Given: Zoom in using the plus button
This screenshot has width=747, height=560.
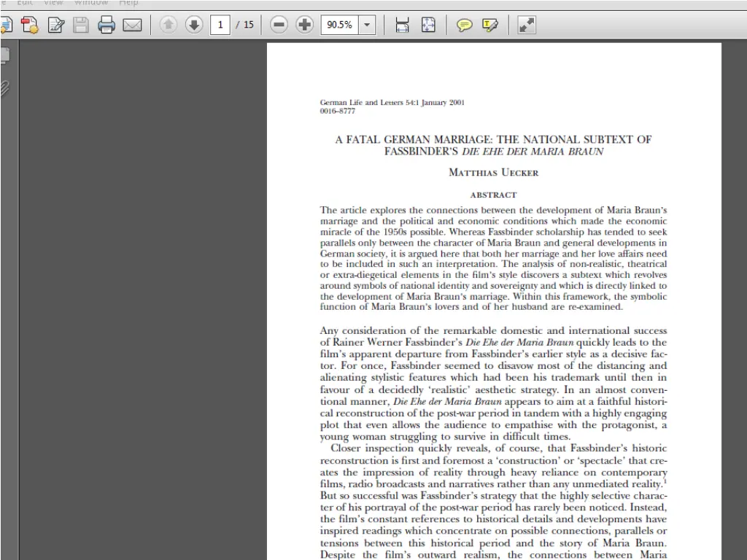Looking at the screenshot, I should pyautogui.click(x=304, y=25).
